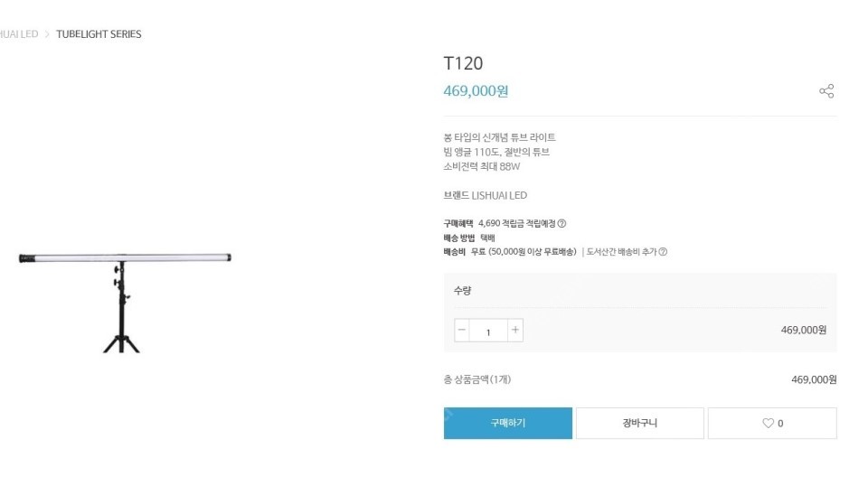Click the 소비전력 최대 88W description line
Screen dimensions: 868x495
[482, 166]
